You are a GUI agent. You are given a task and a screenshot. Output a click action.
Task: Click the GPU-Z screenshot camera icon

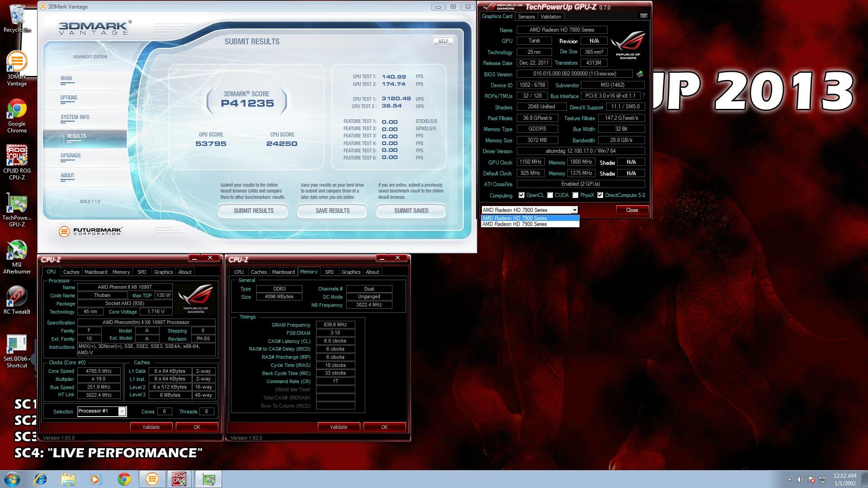pyautogui.click(x=643, y=16)
